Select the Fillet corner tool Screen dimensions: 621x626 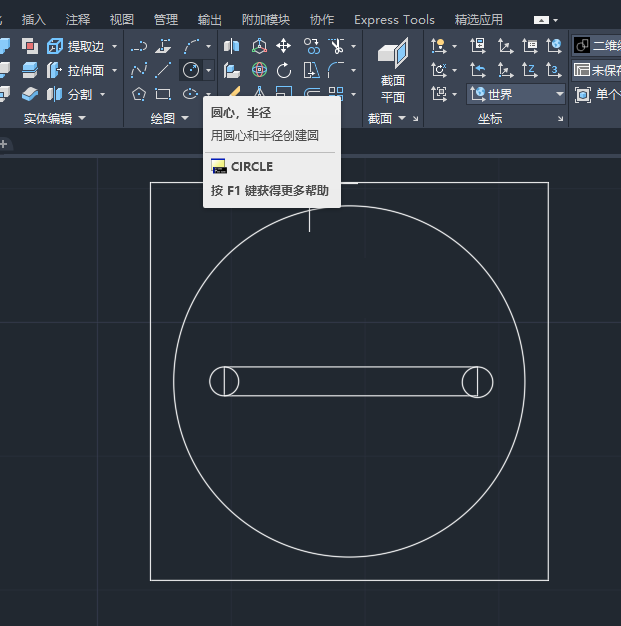pos(336,70)
